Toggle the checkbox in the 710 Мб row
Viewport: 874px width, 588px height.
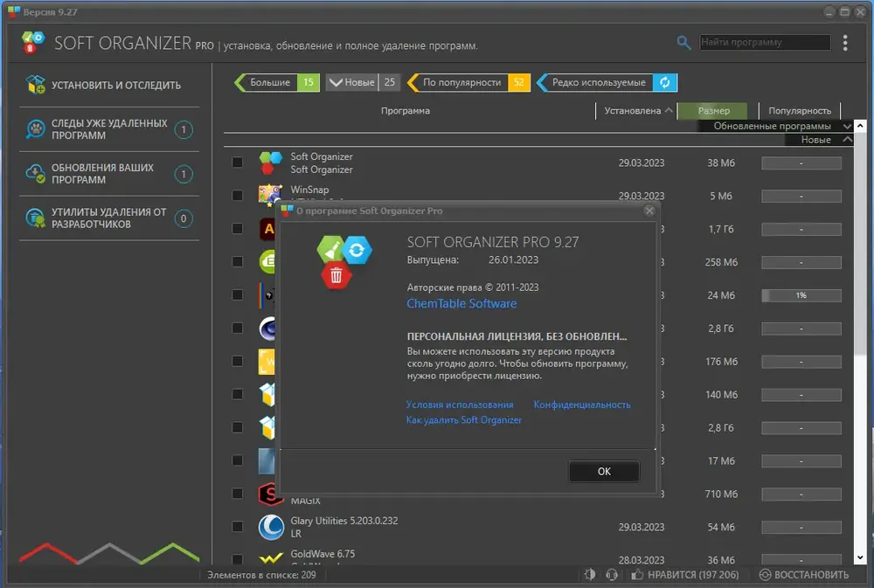click(238, 494)
